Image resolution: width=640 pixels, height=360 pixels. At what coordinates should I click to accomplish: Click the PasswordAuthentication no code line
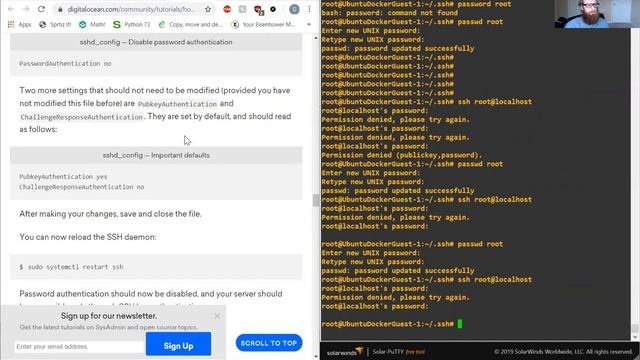point(65,64)
